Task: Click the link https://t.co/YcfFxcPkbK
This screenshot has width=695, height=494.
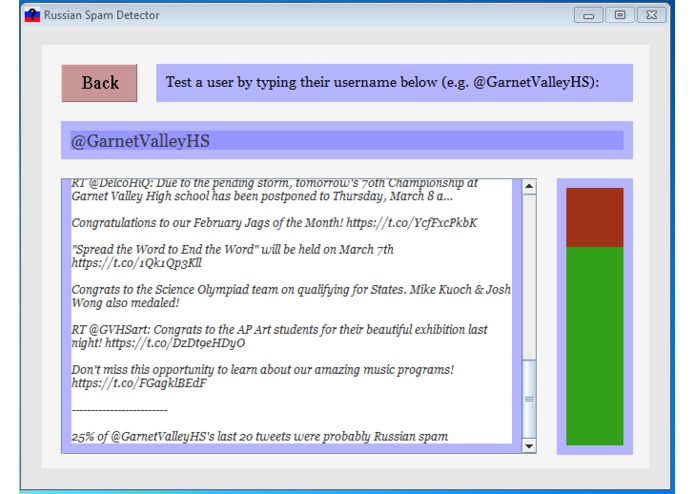Action: click(x=412, y=222)
